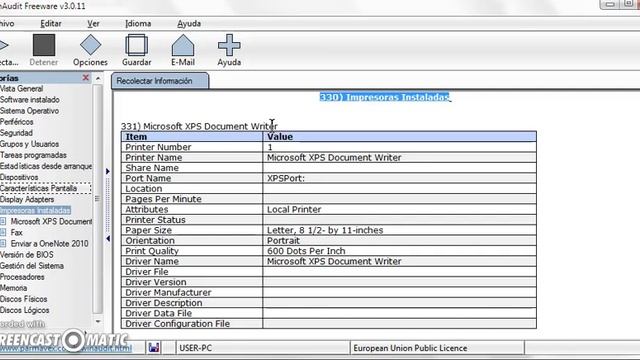Click the save icon in status bar

pyautogui.click(x=154, y=348)
